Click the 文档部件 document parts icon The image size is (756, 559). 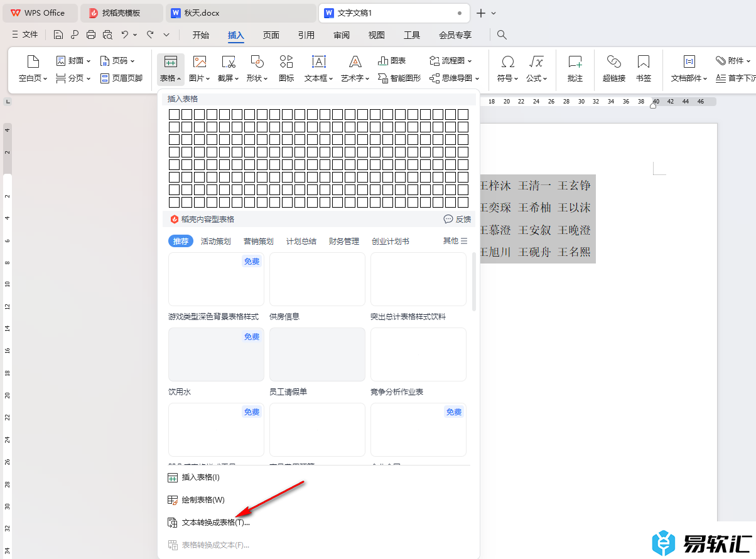point(689,61)
